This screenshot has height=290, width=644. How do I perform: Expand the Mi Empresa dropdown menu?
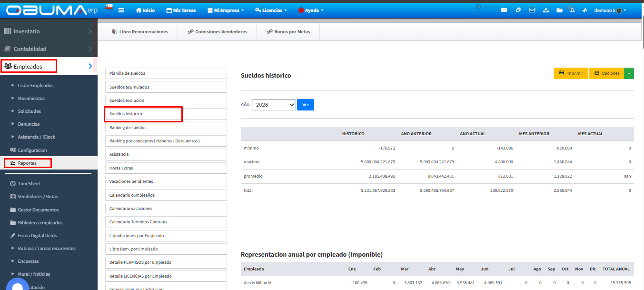coord(226,10)
